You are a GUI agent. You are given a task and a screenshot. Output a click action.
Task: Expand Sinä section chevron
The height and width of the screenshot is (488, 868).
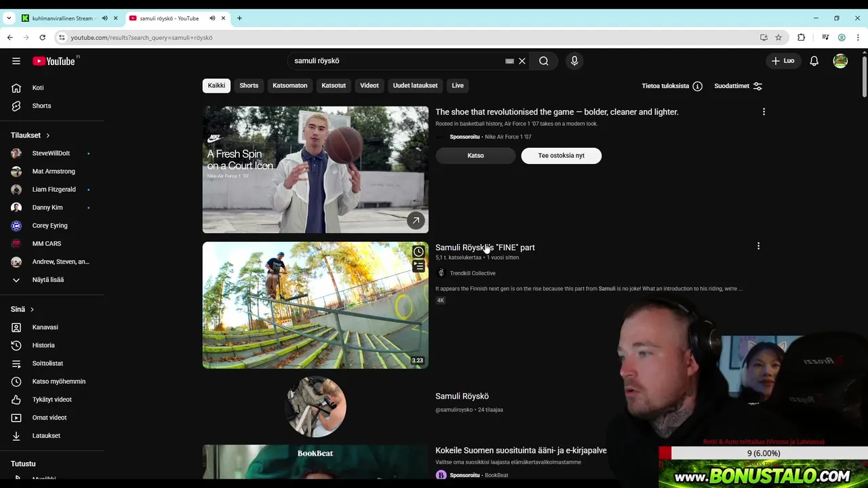point(31,310)
